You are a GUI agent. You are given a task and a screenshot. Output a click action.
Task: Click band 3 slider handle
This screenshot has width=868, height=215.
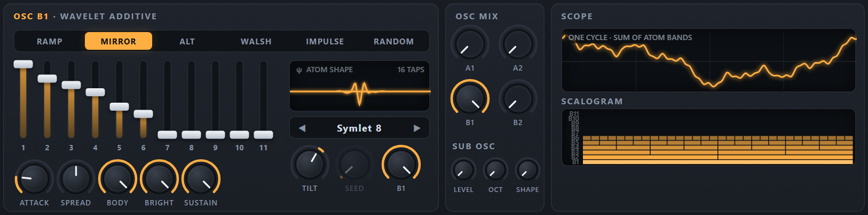click(71, 85)
